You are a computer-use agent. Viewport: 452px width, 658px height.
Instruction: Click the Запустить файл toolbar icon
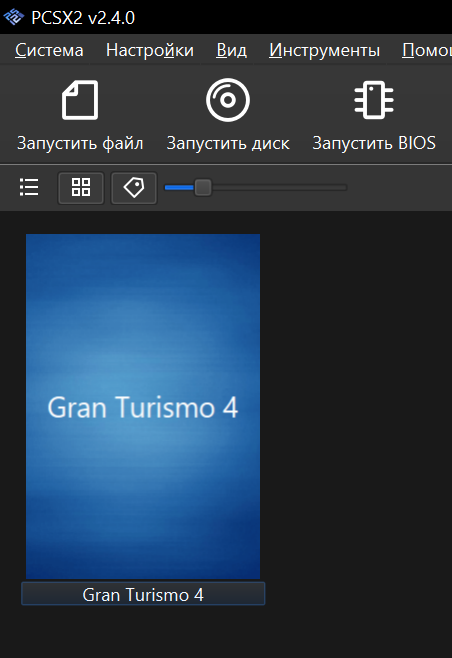pyautogui.click(x=80, y=100)
